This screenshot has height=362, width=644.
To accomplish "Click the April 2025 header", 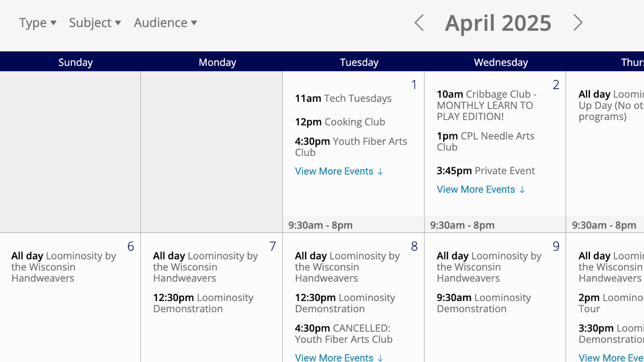I will click(x=498, y=22).
